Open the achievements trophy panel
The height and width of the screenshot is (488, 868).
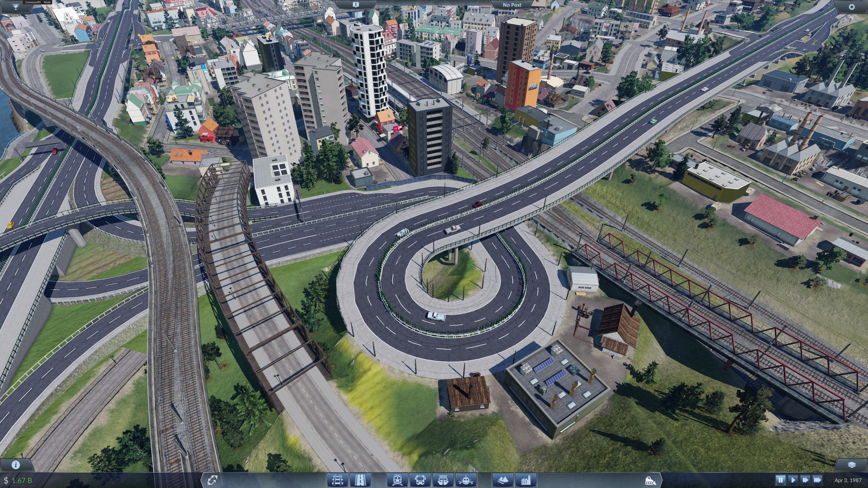coord(16,6)
